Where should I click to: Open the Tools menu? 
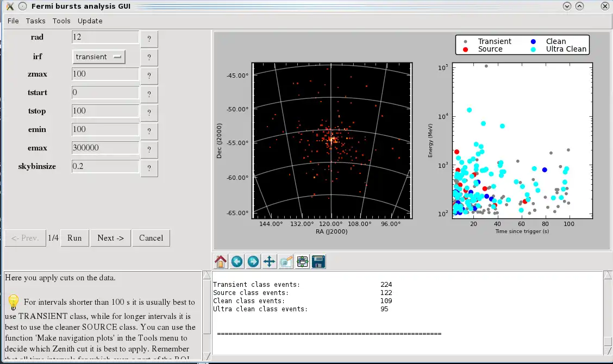coord(61,21)
